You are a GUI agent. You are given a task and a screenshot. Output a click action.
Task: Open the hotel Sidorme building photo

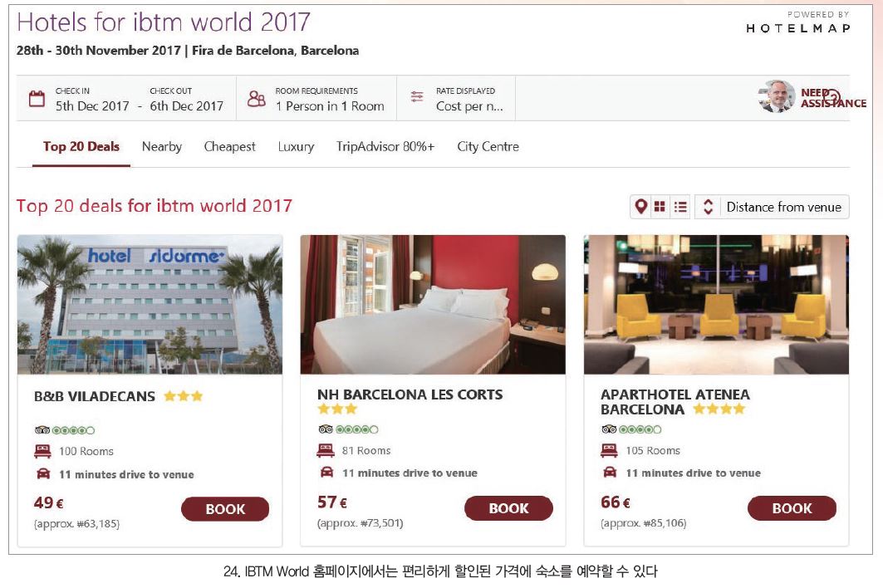(150, 305)
